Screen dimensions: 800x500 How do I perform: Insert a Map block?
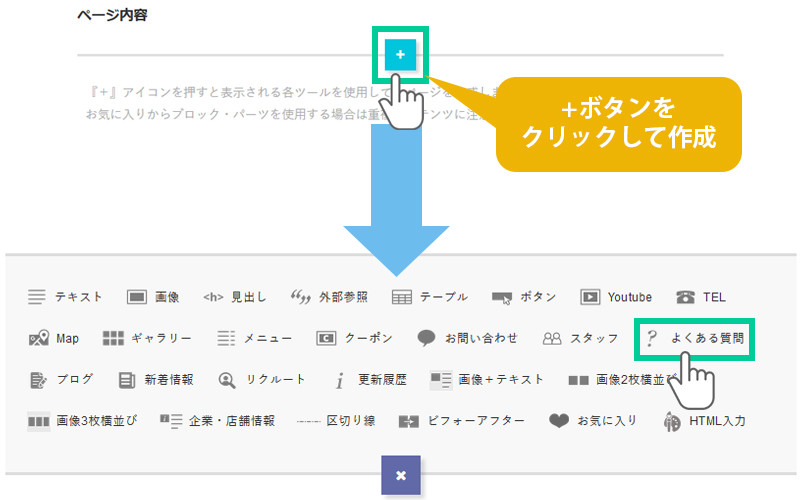pyautogui.click(x=54, y=338)
